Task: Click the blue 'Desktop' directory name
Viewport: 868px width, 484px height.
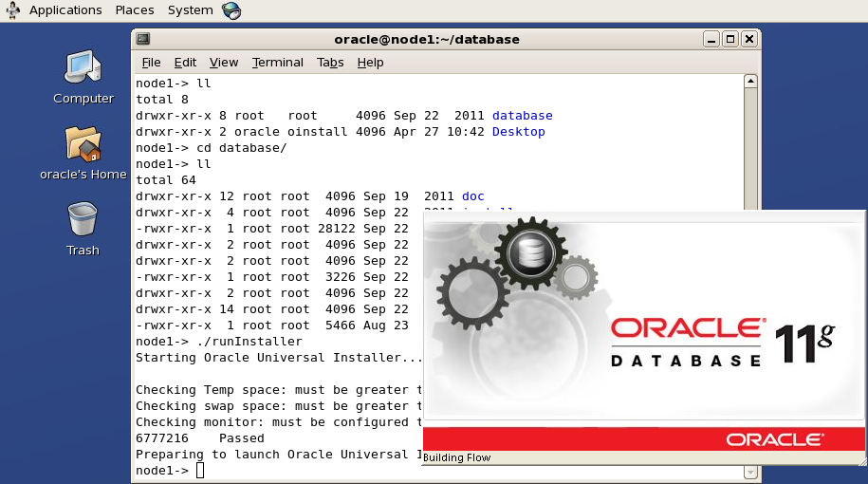Action: (x=519, y=132)
